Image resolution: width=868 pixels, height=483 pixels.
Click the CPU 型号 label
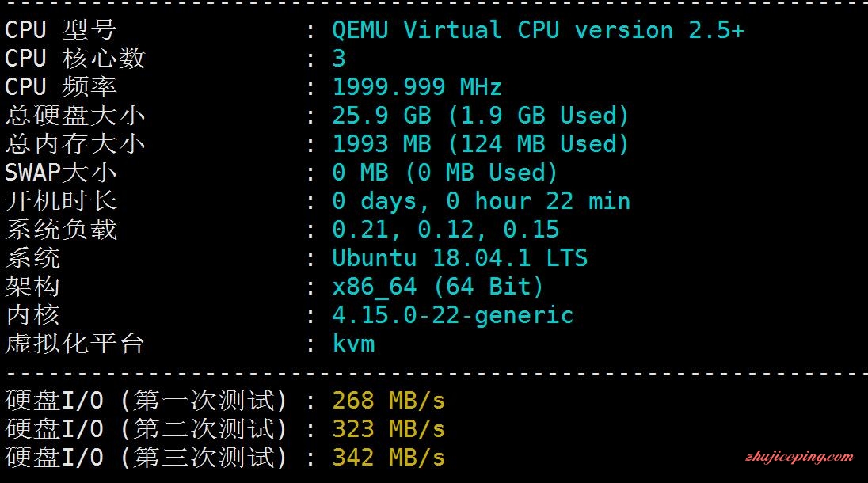click(x=60, y=30)
